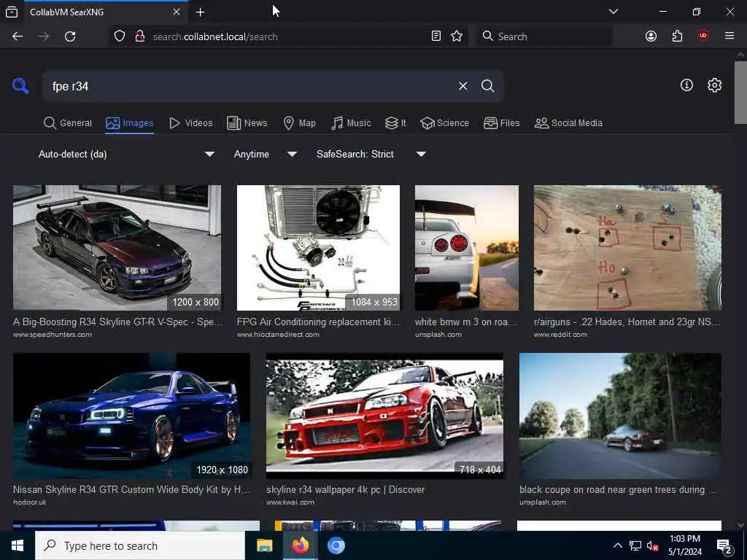747x560 pixels.
Task: Open the FPG Air Conditioning kit thumbnail
Action: click(318, 248)
